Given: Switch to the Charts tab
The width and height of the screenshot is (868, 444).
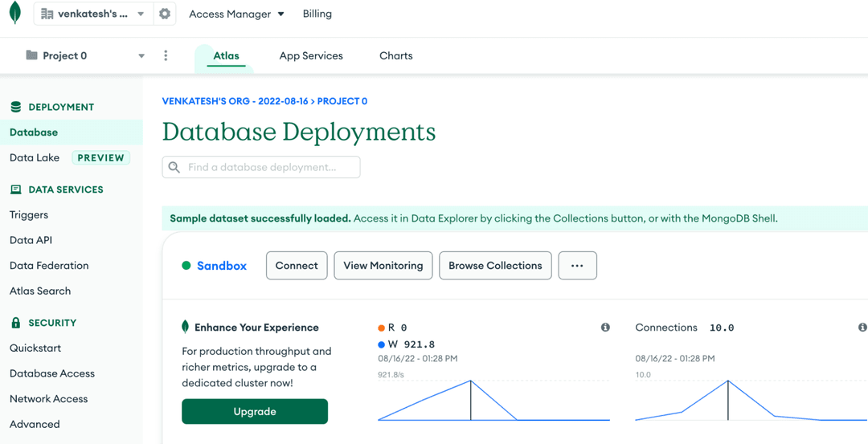Looking at the screenshot, I should pos(395,55).
